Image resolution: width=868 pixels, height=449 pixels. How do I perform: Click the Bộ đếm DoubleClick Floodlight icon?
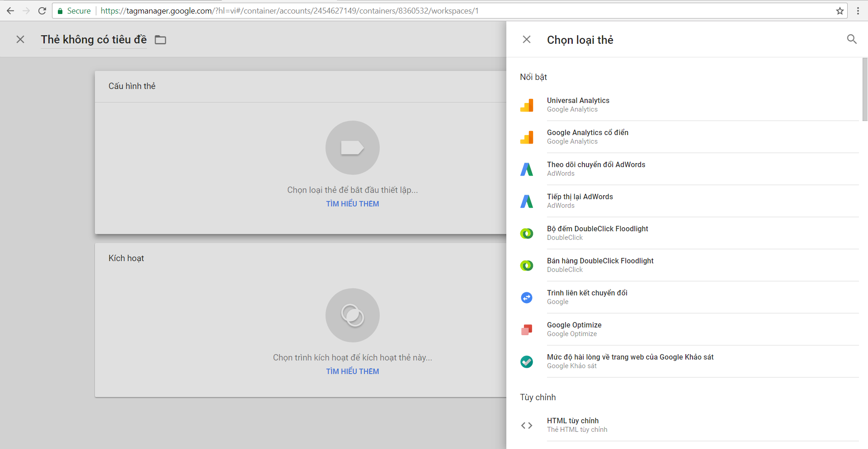coord(527,234)
